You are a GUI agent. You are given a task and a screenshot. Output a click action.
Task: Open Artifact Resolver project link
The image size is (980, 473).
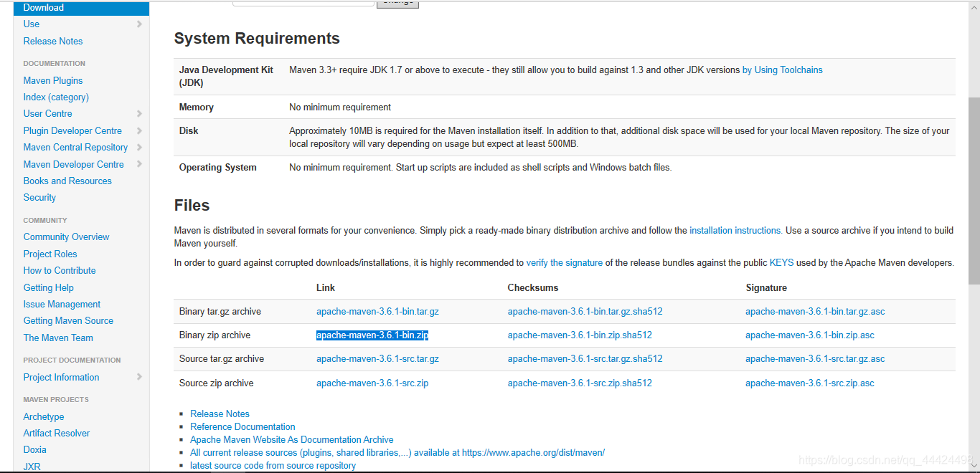click(57, 434)
